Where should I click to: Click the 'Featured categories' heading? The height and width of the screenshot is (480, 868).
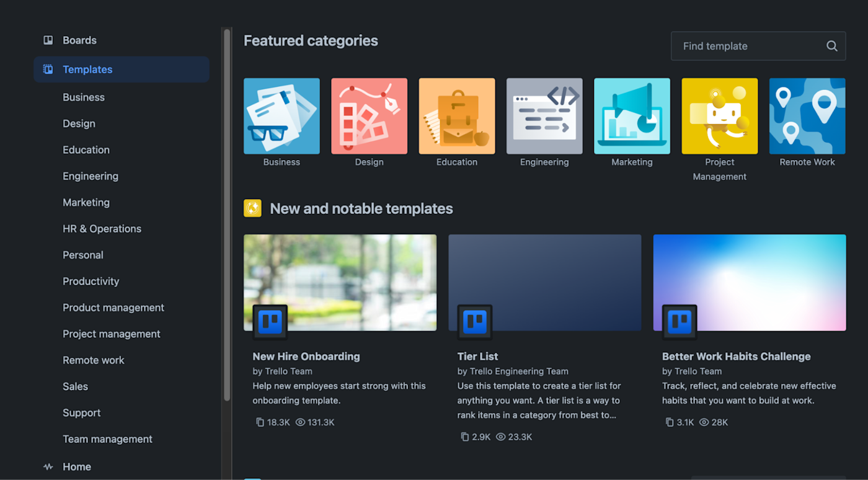[x=311, y=41]
